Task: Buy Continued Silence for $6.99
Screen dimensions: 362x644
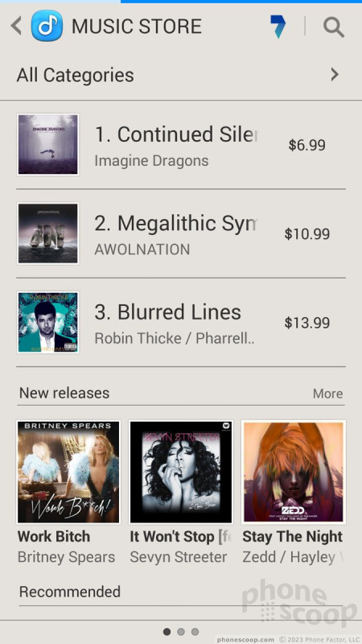Action: (307, 145)
